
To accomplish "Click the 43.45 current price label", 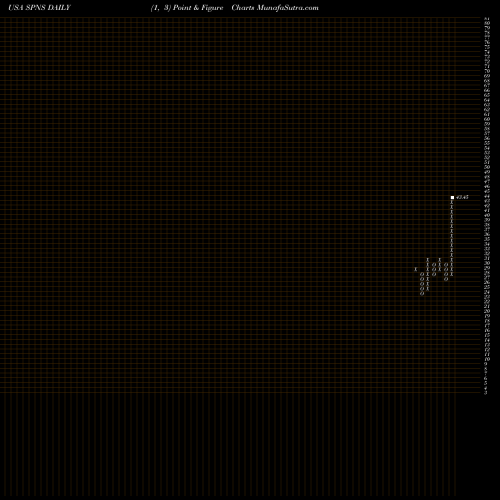I will [462, 197].
